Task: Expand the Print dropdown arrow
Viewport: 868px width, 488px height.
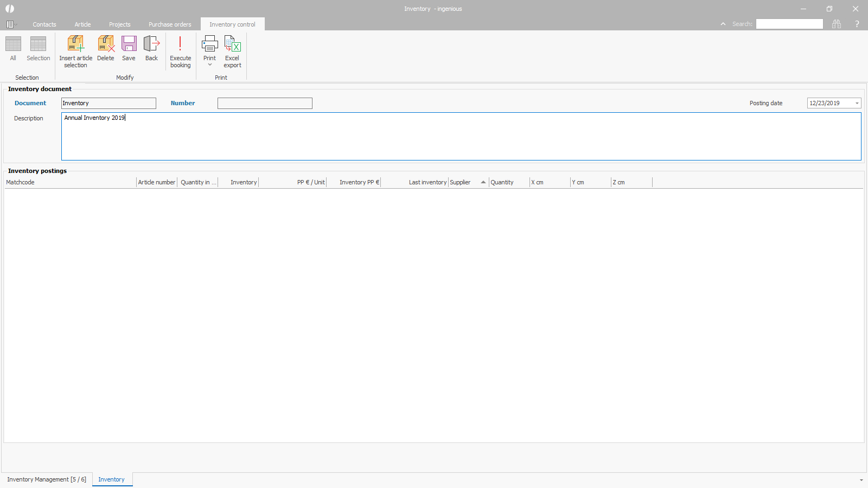Action: pyautogui.click(x=210, y=65)
